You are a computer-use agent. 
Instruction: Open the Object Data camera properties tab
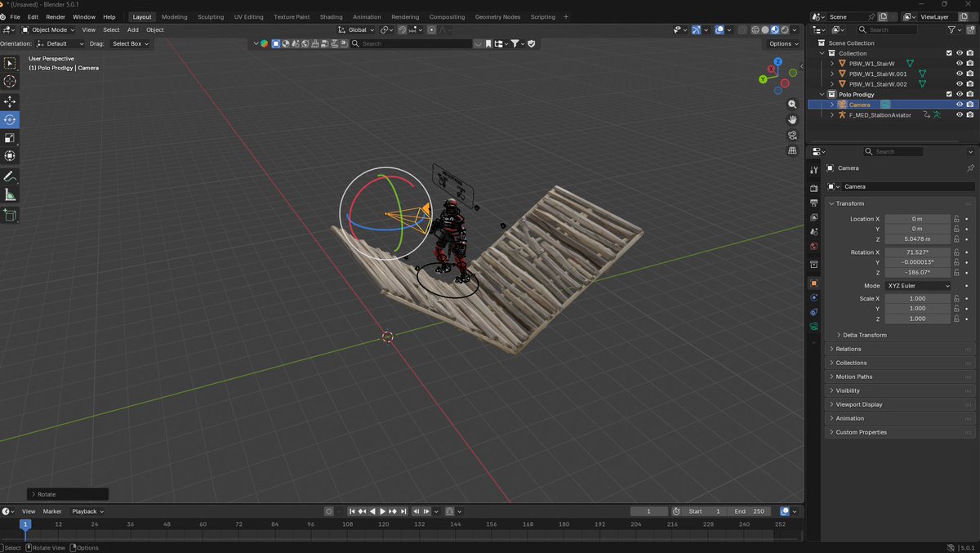click(x=813, y=327)
